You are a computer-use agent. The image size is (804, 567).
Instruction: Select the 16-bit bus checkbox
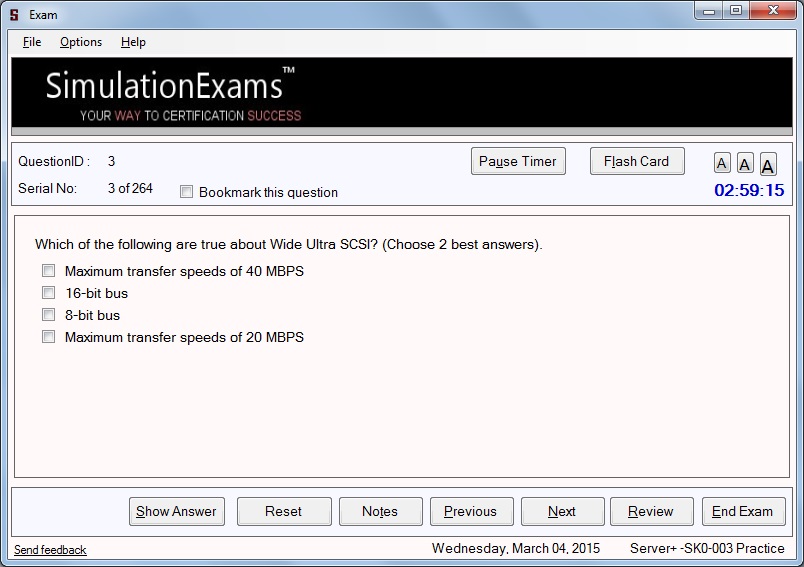[x=48, y=293]
